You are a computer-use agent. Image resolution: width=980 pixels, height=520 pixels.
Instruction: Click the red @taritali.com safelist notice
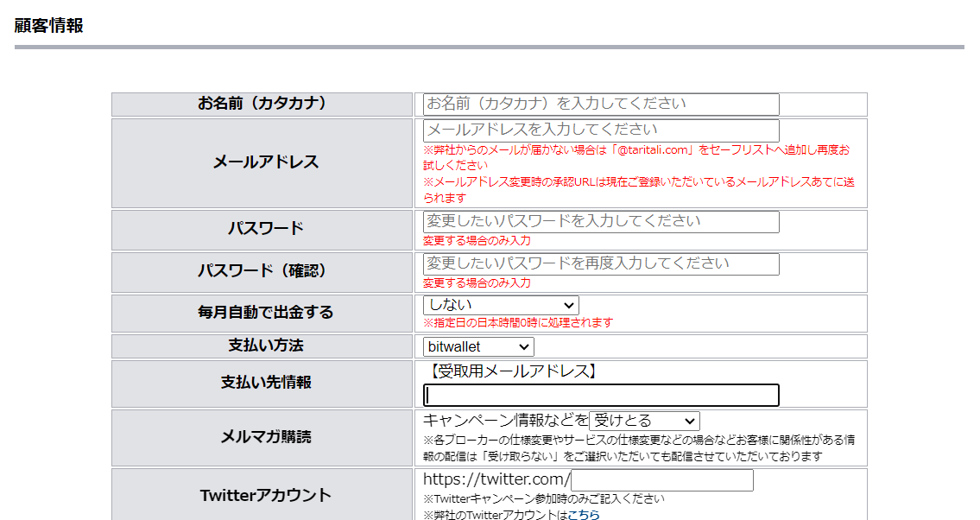(636, 157)
